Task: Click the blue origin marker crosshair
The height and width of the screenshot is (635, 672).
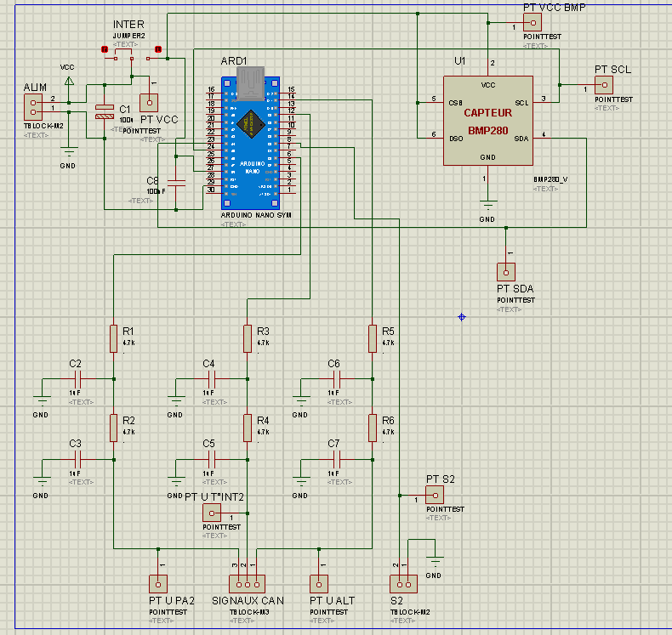Action: coord(462,317)
